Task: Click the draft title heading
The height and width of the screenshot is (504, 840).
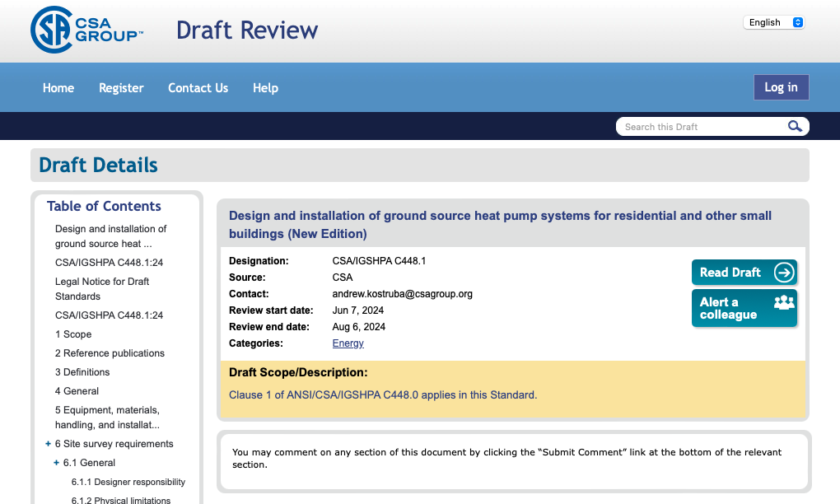Action: click(501, 225)
